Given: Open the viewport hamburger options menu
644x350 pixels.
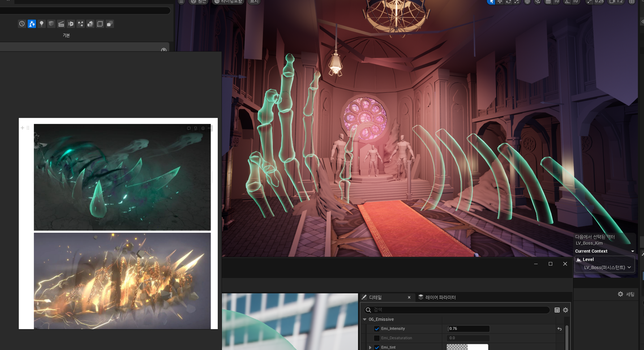Looking at the screenshot, I should pos(181,2).
